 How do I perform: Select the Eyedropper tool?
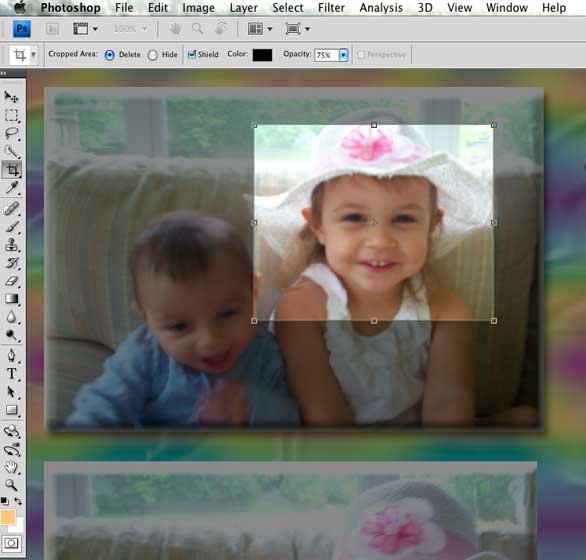[x=11, y=188]
